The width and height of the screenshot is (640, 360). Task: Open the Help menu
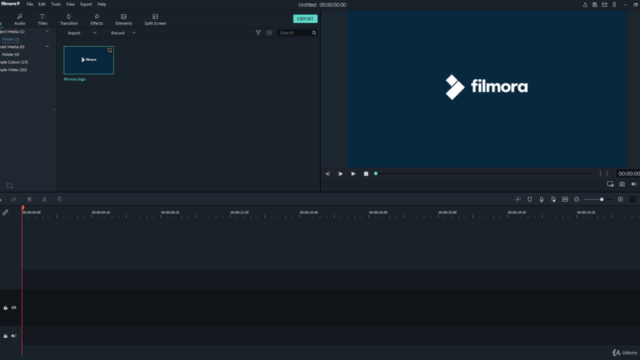pyautogui.click(x=102, y=4)
